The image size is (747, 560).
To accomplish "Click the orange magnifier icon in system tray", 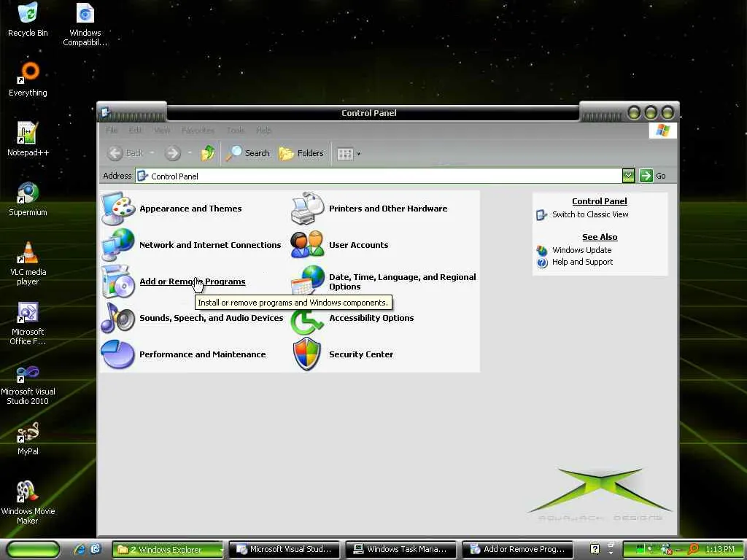I will click(x=693, y=549).
